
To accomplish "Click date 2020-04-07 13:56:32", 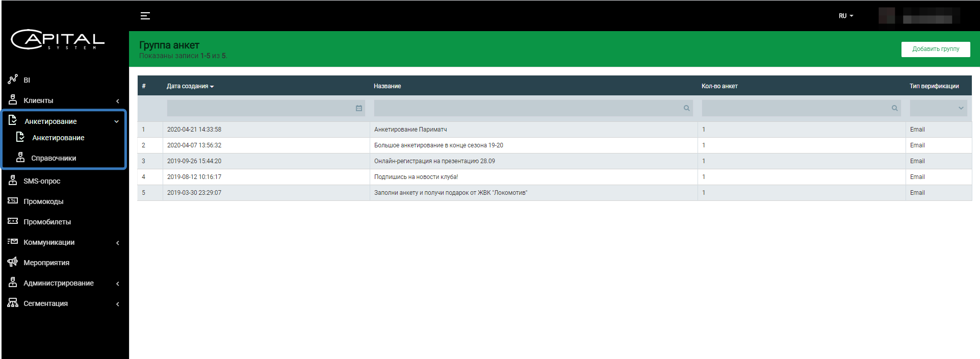I will click(x=194, y=145).
